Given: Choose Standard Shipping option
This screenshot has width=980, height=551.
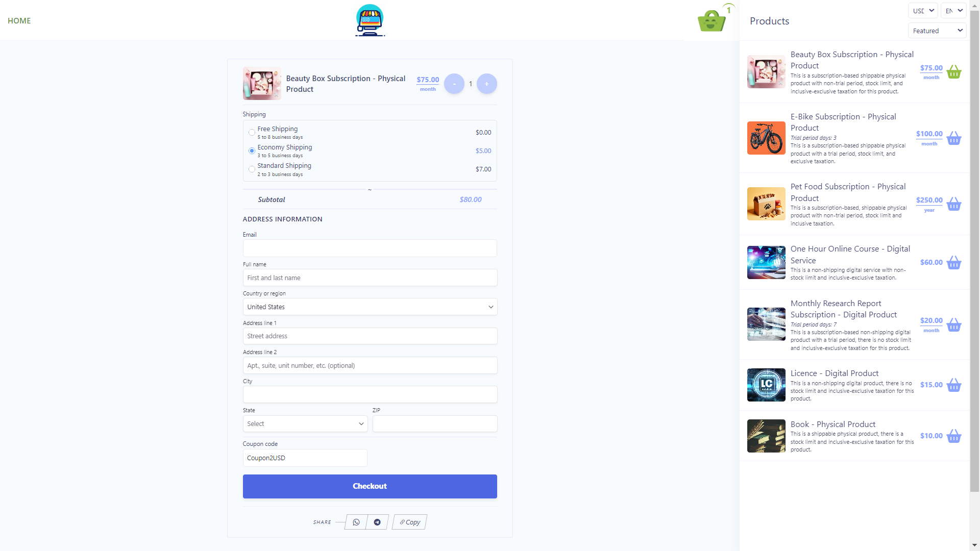Looking at the screenshot, I should (x=252, y=169).
